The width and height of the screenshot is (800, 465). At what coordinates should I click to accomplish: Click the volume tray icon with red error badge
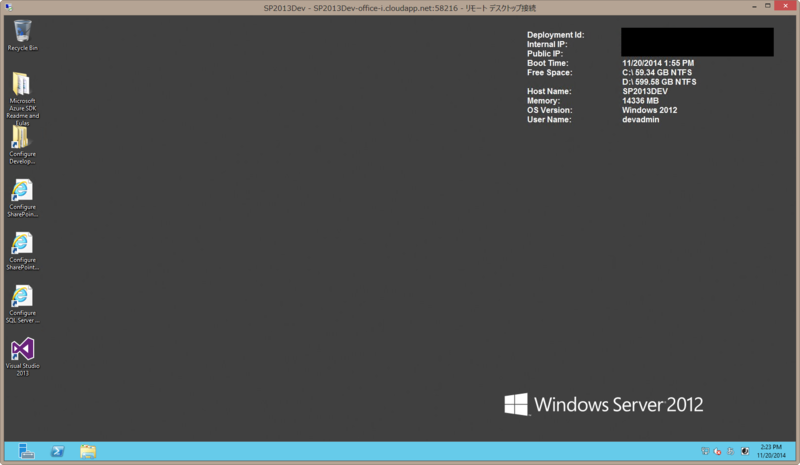717,451
